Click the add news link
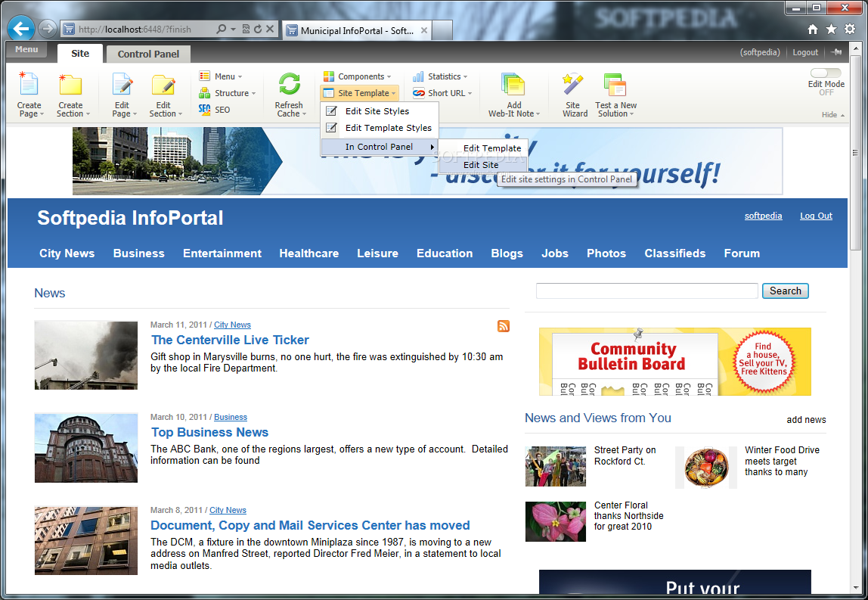This screenshot has width=868, height=600. pos(806,419)
